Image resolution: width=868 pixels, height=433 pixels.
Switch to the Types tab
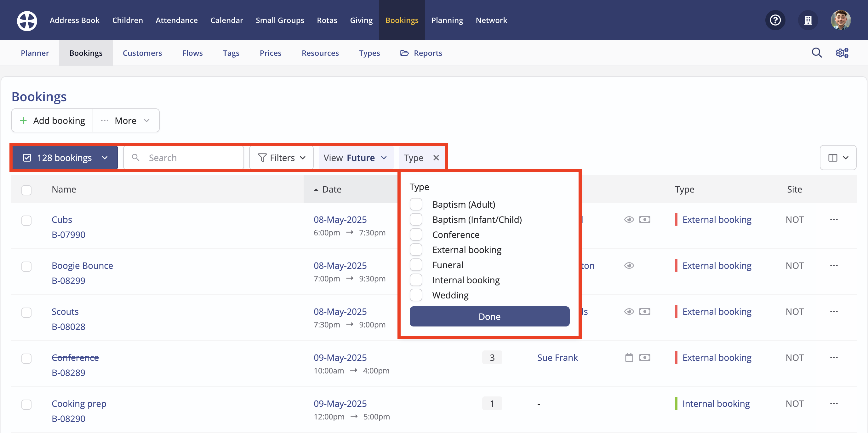click(369, 53)
